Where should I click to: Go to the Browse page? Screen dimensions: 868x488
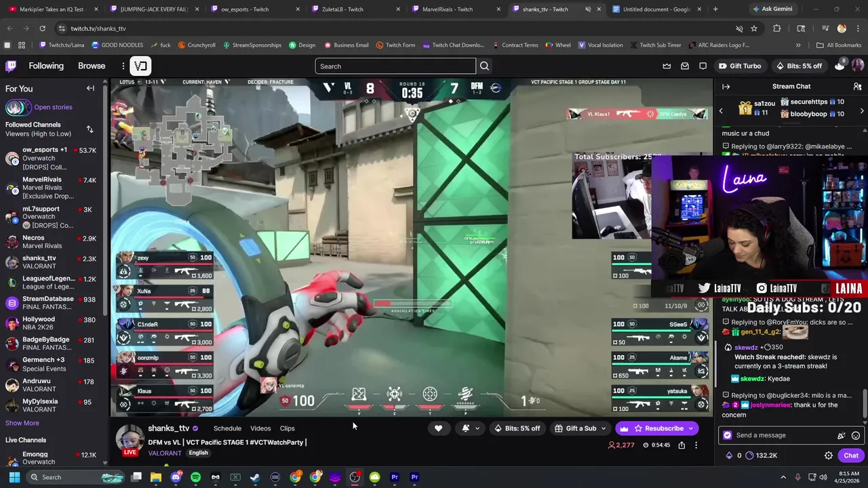(x=92, y=66)
